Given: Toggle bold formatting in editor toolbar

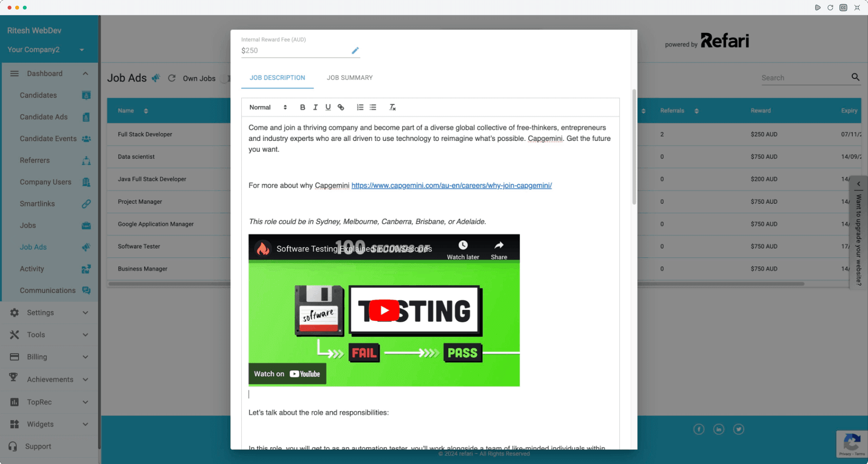Looking at the screenshot, I should 303,108.
